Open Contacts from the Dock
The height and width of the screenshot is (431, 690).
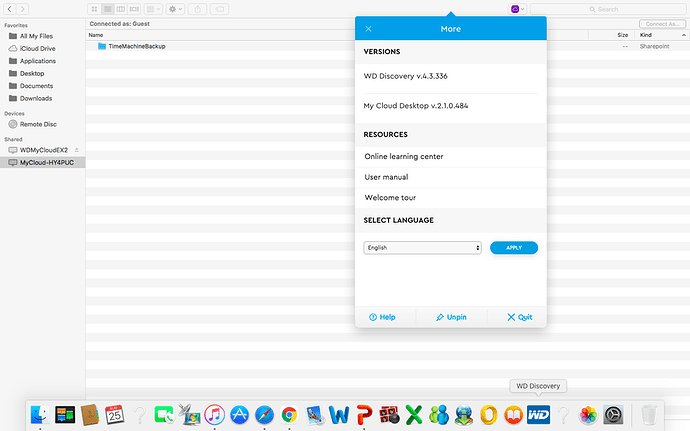[x=90, y=415]
